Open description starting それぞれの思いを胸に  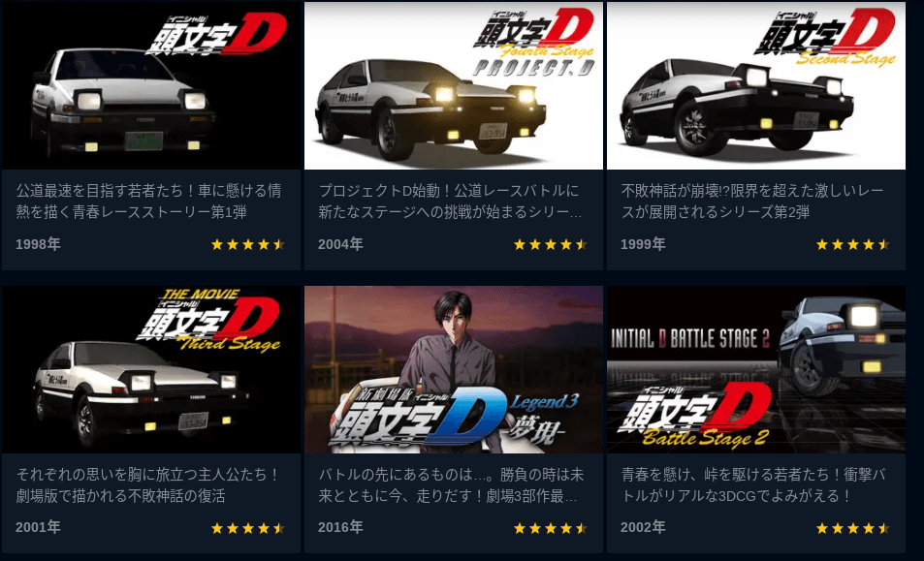click(147, 485)
